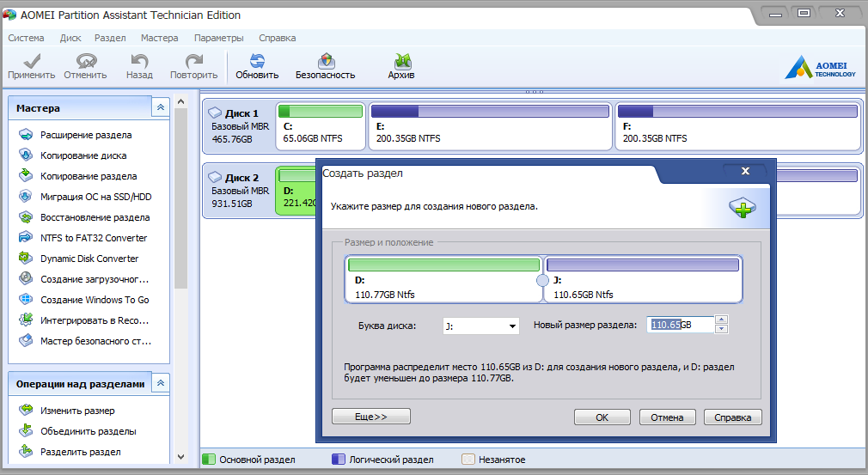This screenshot has width=868, height=475.
Task: Open the Справка menu
Action: (278, 38)
